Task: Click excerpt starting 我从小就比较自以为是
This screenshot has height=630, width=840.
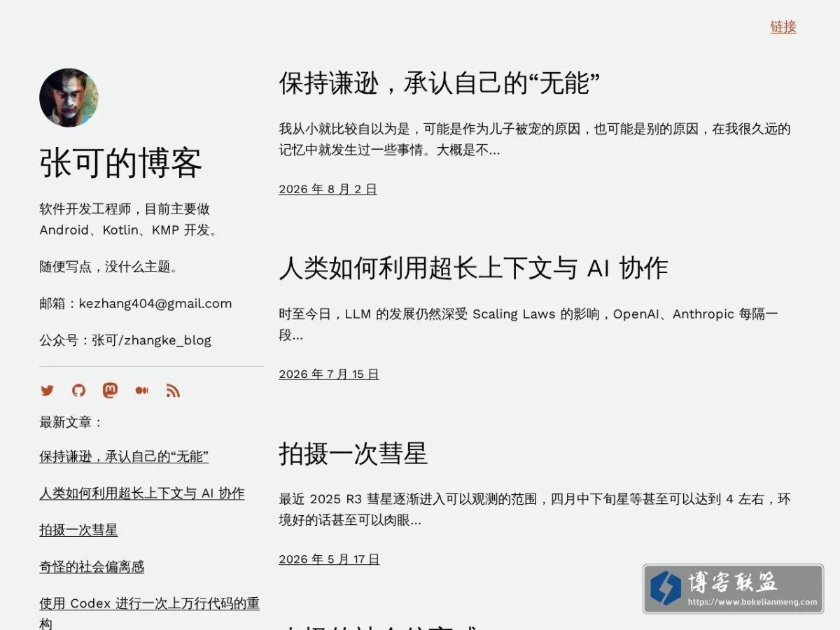Action: [535, 139]
